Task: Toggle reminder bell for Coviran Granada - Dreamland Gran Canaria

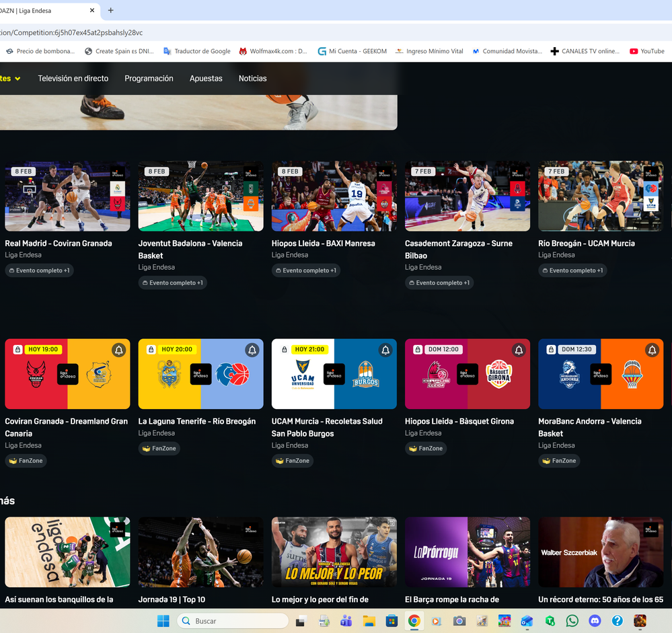Action: click(119, 350)
